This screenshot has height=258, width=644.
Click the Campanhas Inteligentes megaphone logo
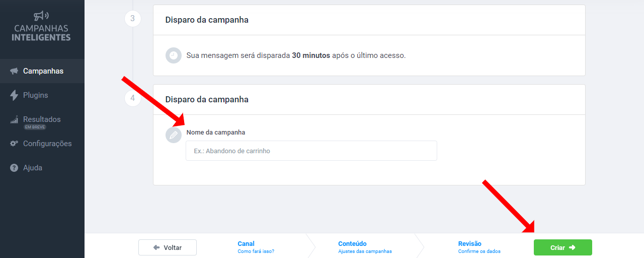[42, 16]
